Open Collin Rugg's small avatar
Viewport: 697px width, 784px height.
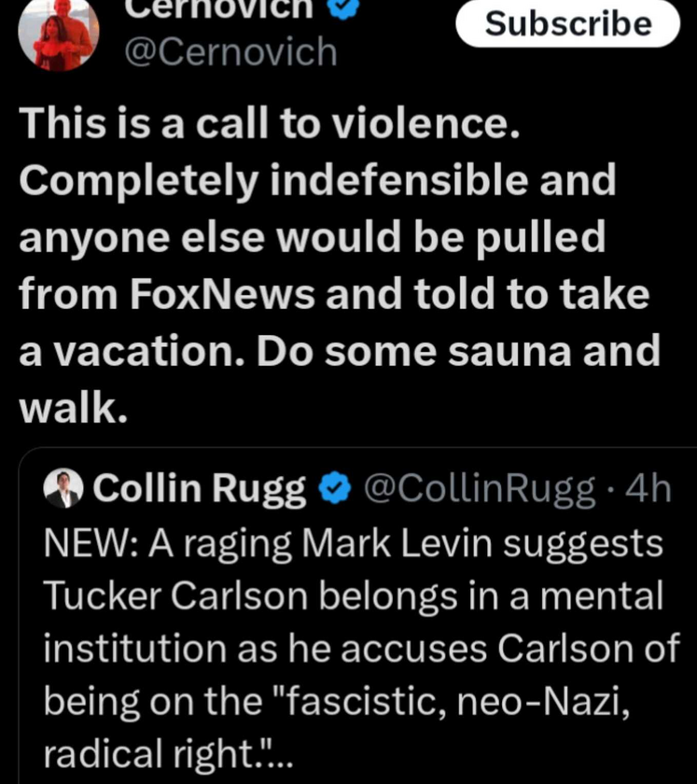pos(64,488)
